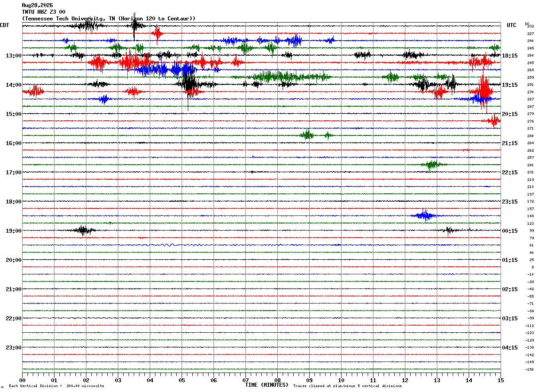Image resolution: width=536 pixels, height=392 pixels.
Task: Click the TIME (MINUTES) axis title
Action: (x=267, y=385)
